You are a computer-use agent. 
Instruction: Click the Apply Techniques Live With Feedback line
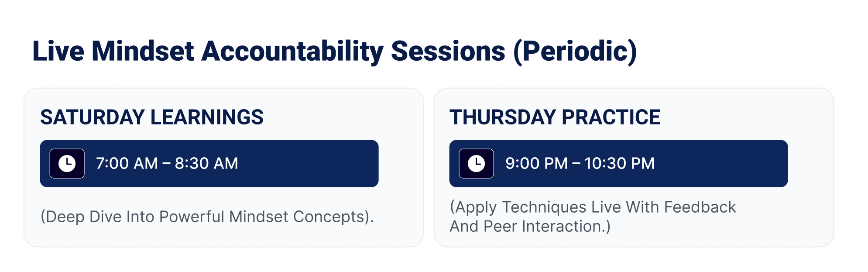point(593,207)
